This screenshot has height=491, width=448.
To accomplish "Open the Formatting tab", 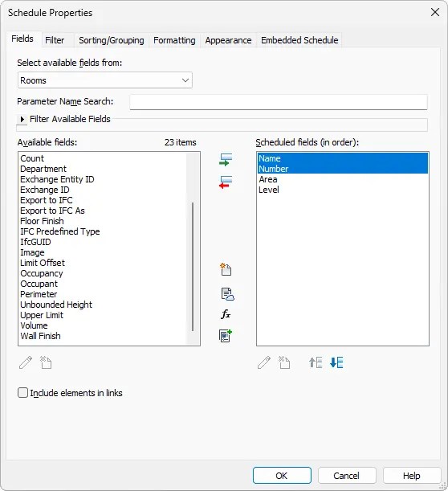I will (174, 40).
